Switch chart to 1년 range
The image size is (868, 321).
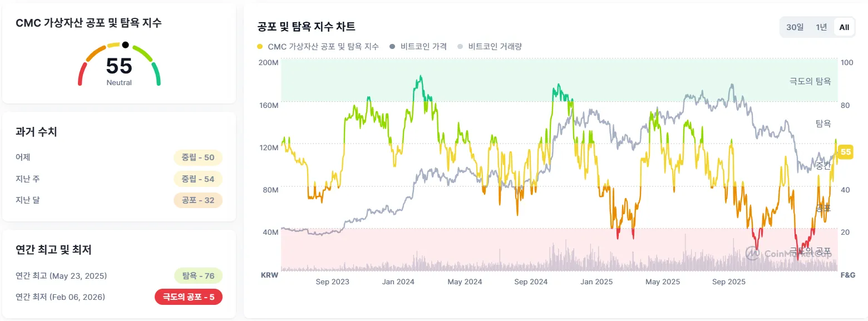pos(821,27)
